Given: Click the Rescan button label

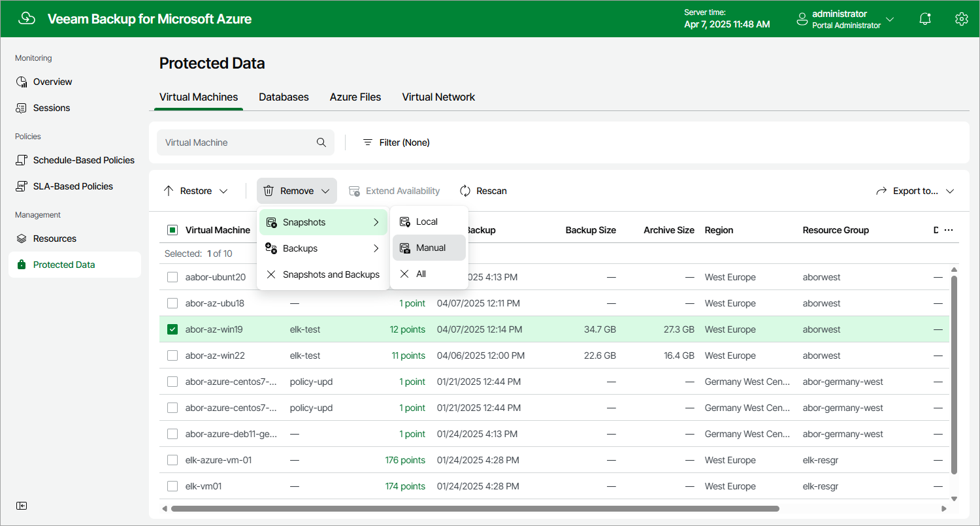Looking at the screenshot, I should tap(491, 191).
